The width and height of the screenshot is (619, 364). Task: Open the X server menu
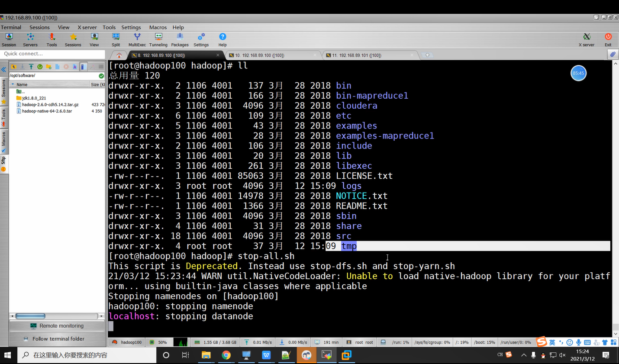[87, 27]
